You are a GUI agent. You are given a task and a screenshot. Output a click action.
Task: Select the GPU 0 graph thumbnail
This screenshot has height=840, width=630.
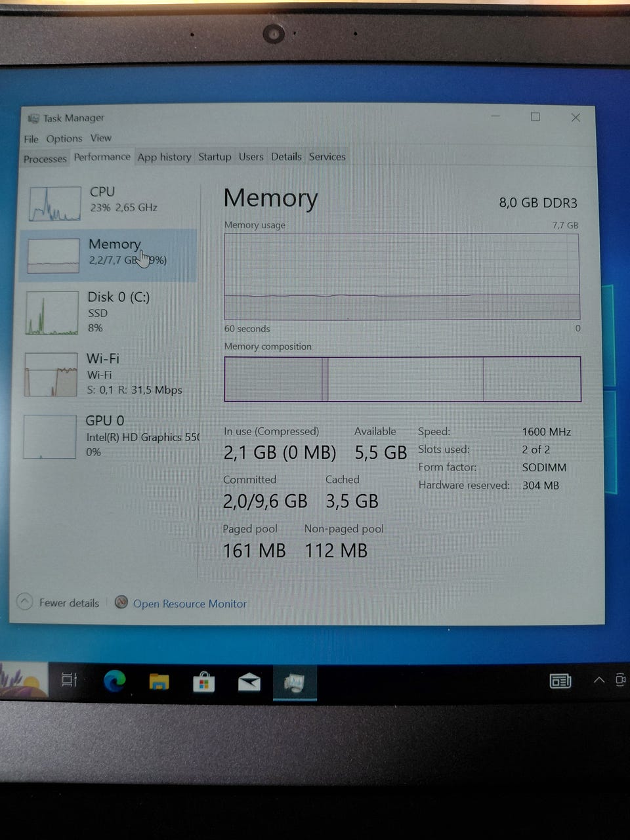[x=49, y=436]
